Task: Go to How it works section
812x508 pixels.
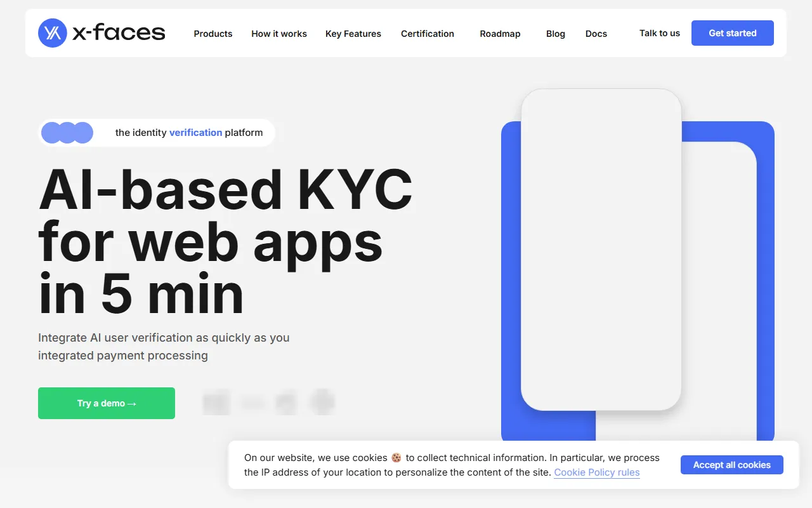Action: (279, 34)
